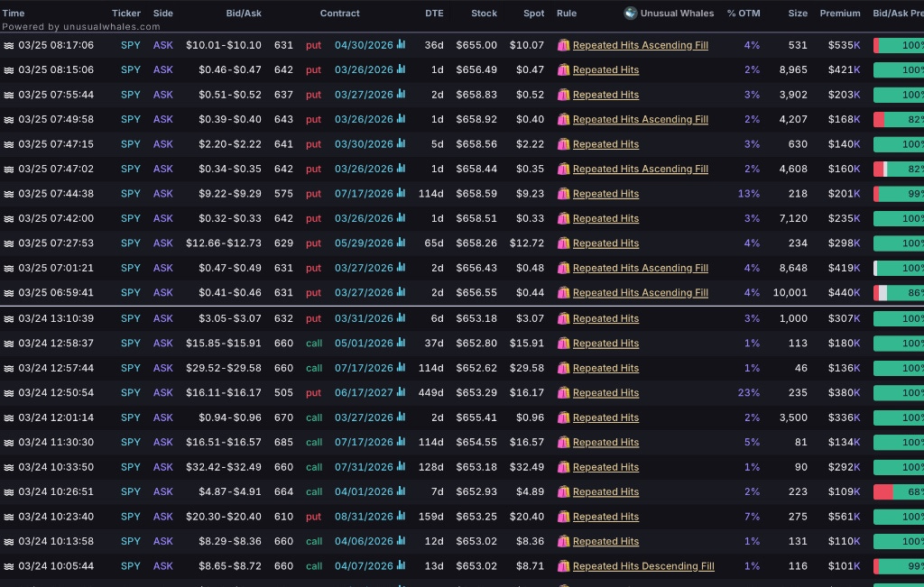Select 449d DTE cell

click(430, 393)
